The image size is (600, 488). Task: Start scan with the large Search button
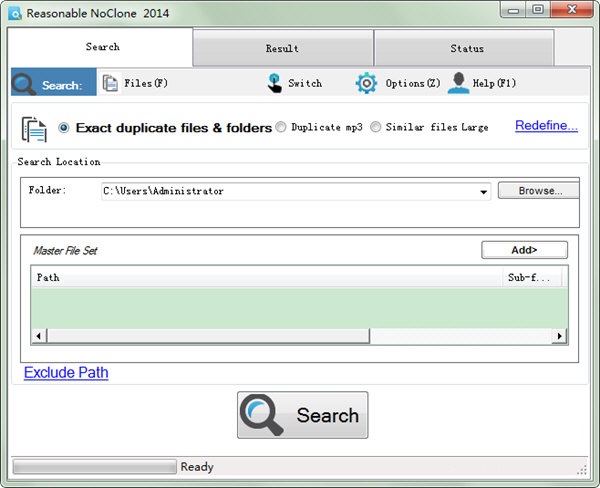point(303,415)
